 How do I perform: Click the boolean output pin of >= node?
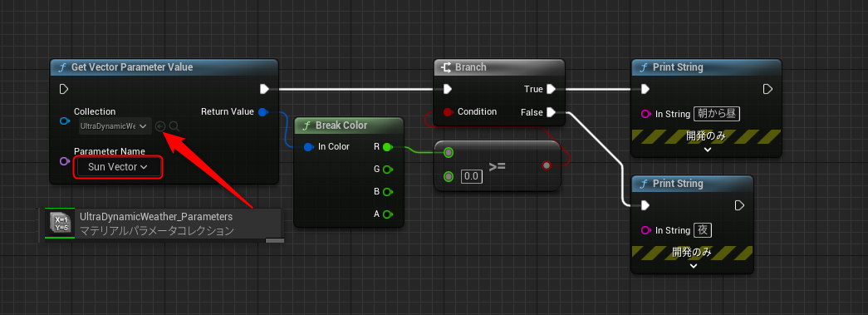click(547, 165)
